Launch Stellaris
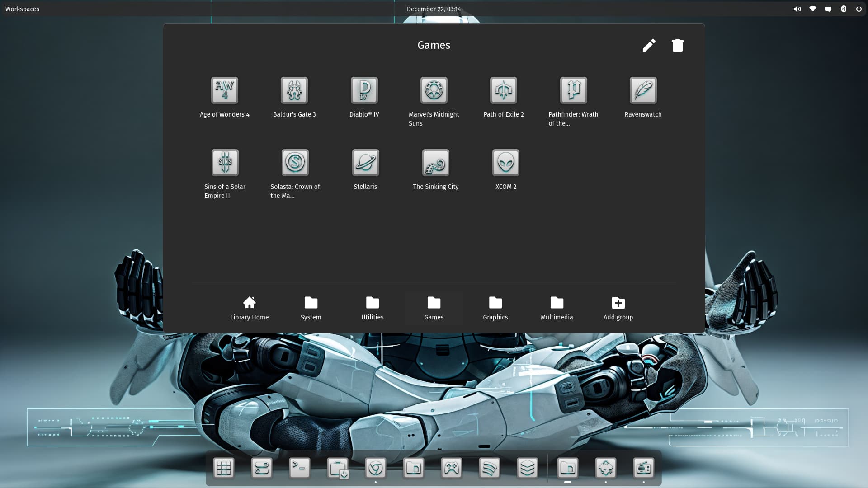The width and height of the screenshot is (868, 488). 365,163
